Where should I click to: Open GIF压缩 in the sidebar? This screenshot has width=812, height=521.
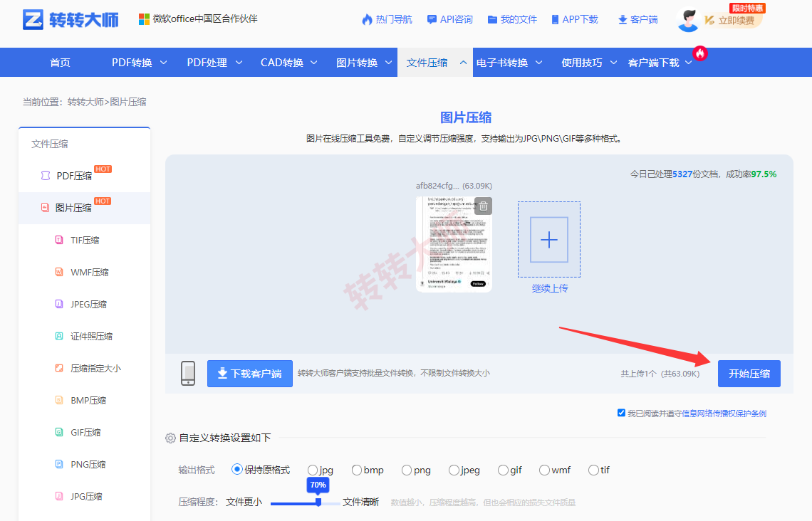85,433
